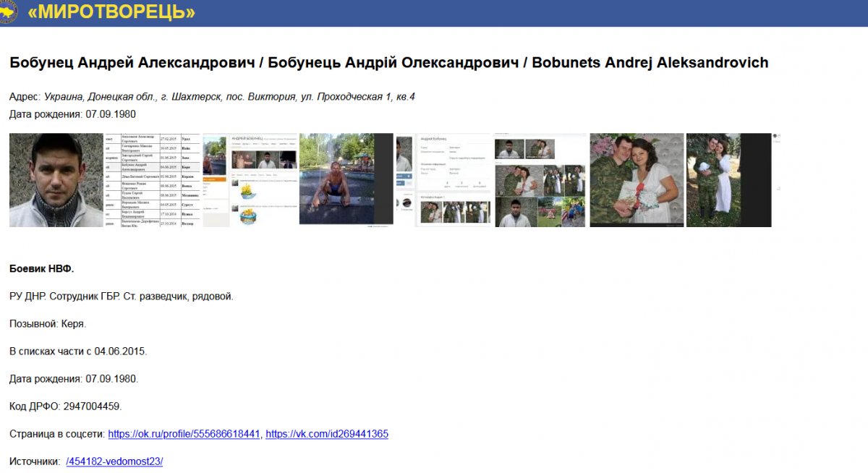
Task: Click the Myrotvorets logo icon in header
Action: [x=8, y=12]
